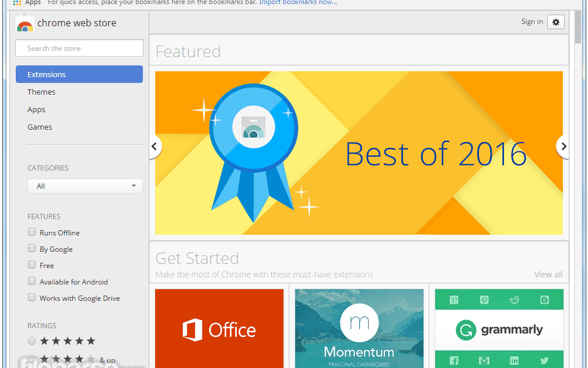The image size is (588, 368).
Task: Select the Extensions section
Action: pyautogui.click(x=79, y=74)
